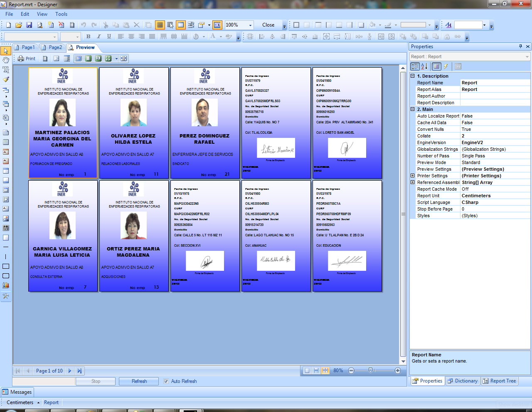Click the Close button in toolbar
The width and height of the screenshot is (532, 412).
[x=268, y=25]
